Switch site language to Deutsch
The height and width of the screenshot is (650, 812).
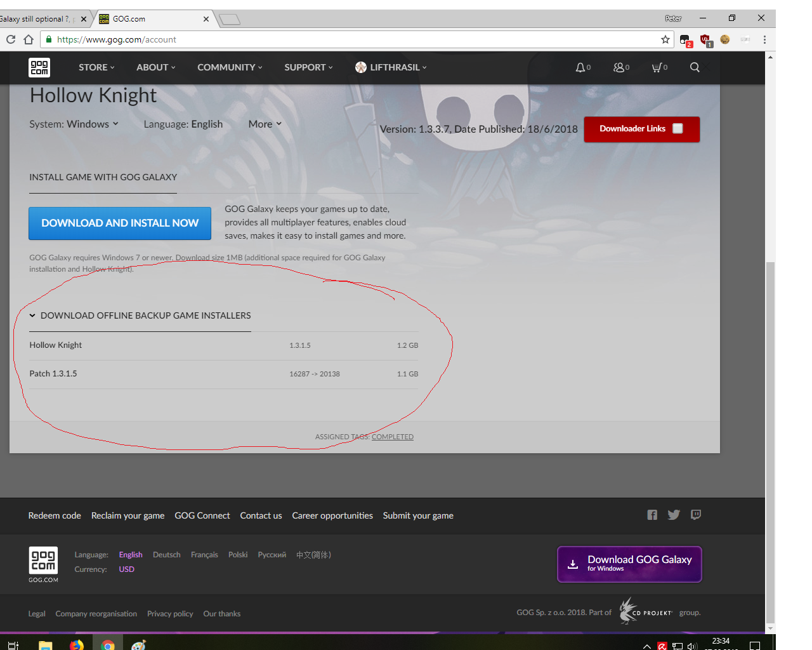coord(167,555)
